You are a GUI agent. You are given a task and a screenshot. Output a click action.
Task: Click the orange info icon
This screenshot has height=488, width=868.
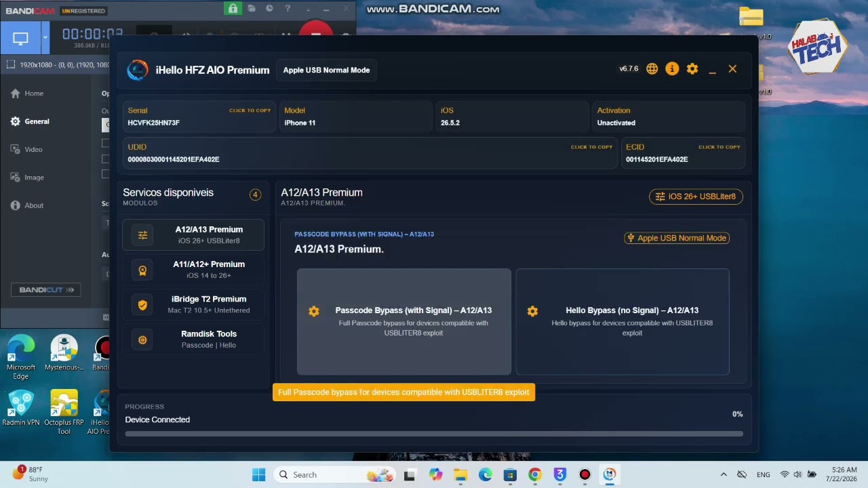pos(672,68)
